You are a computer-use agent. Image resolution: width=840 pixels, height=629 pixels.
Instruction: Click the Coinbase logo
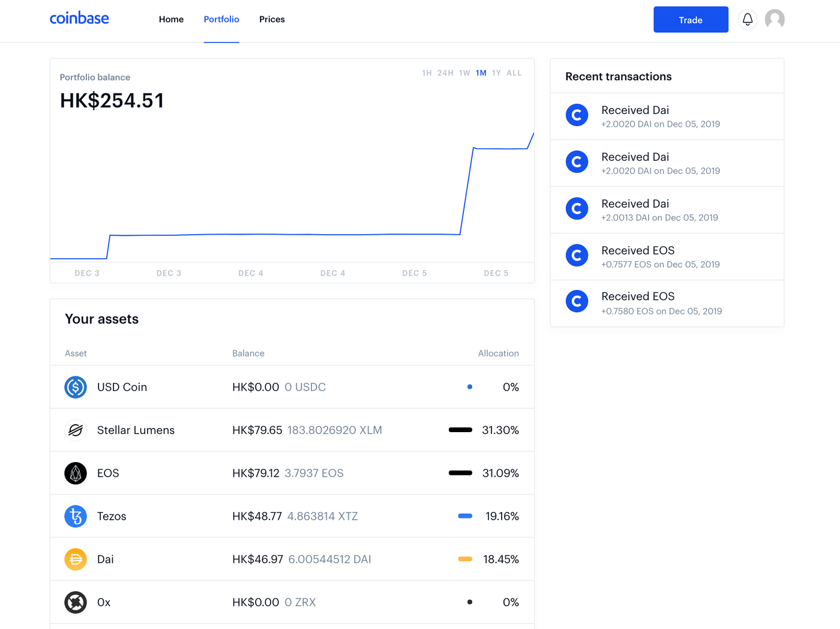pyautogui.click(x=79, y=18)
